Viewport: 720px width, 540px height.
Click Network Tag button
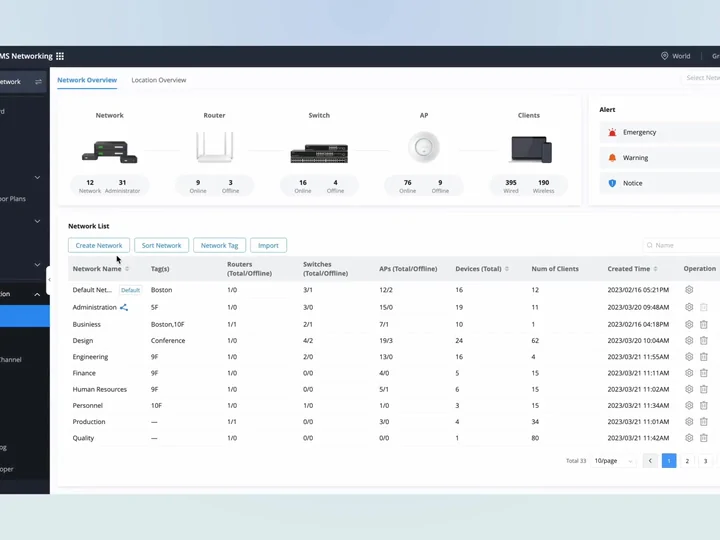click(x=219, y=245)
